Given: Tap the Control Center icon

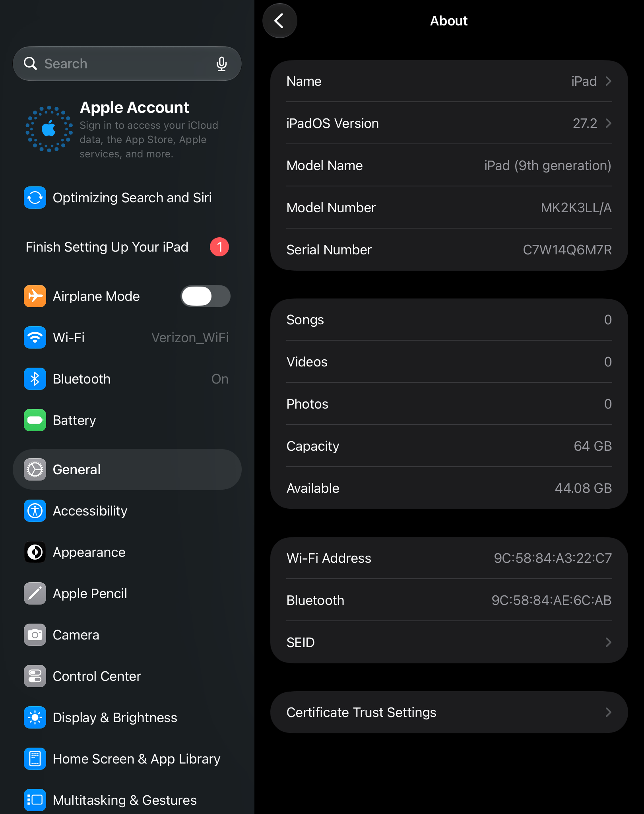Looking at the screenshot, I should (x=35, y=676).
